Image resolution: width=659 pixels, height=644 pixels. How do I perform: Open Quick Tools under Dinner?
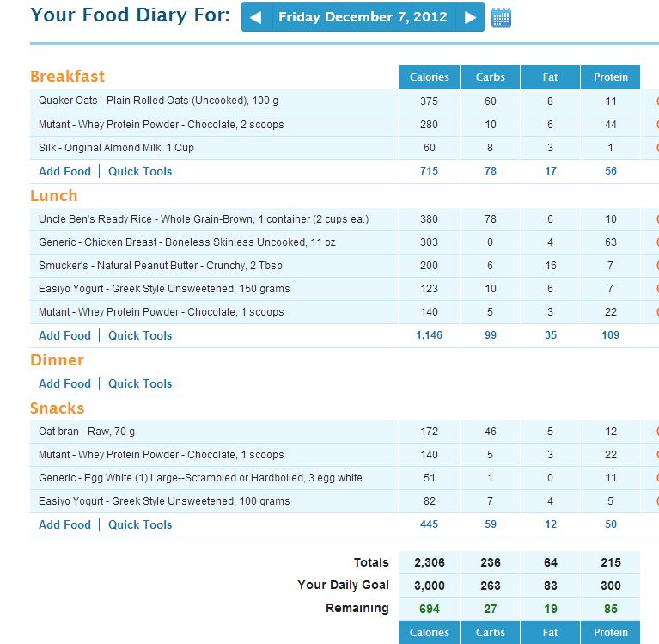(x=140, y=383)
